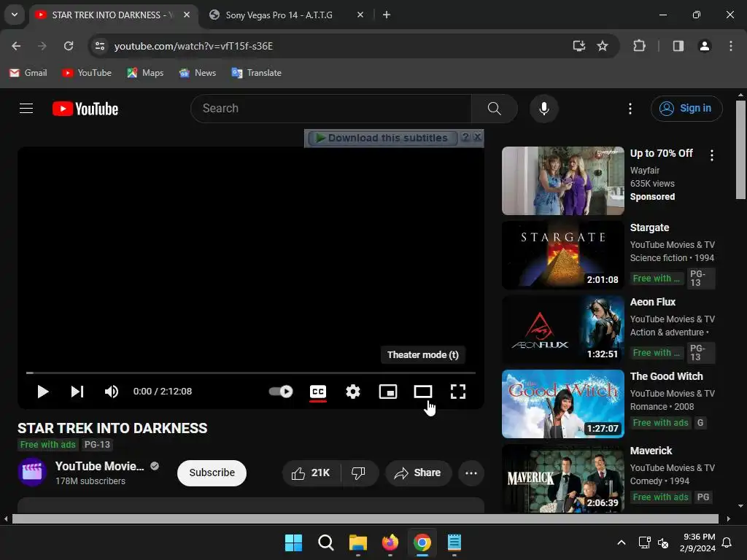Play the Star Trek Into Darkness video
Screen dimensions: 747x560
click(x=42, y=392)
